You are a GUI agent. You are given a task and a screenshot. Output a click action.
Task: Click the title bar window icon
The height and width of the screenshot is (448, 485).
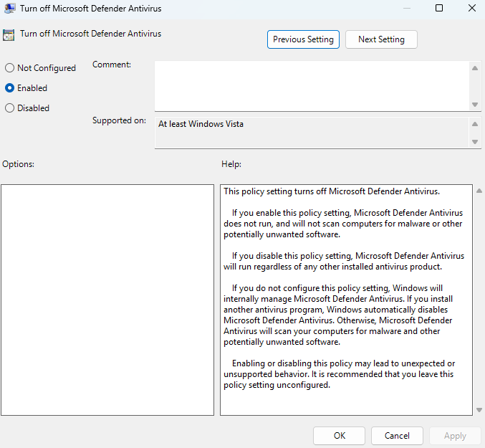pos(9,9)
